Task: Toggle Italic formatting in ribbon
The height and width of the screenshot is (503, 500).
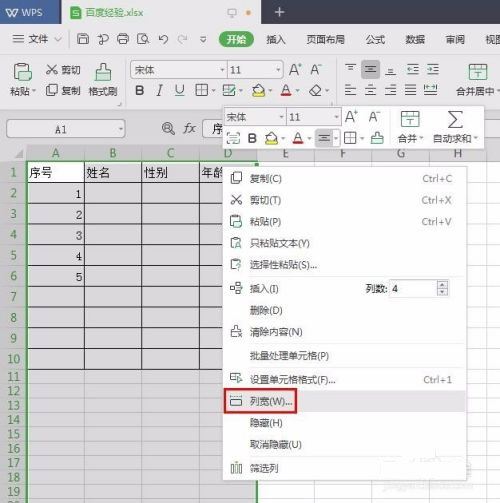Action: 160,90
